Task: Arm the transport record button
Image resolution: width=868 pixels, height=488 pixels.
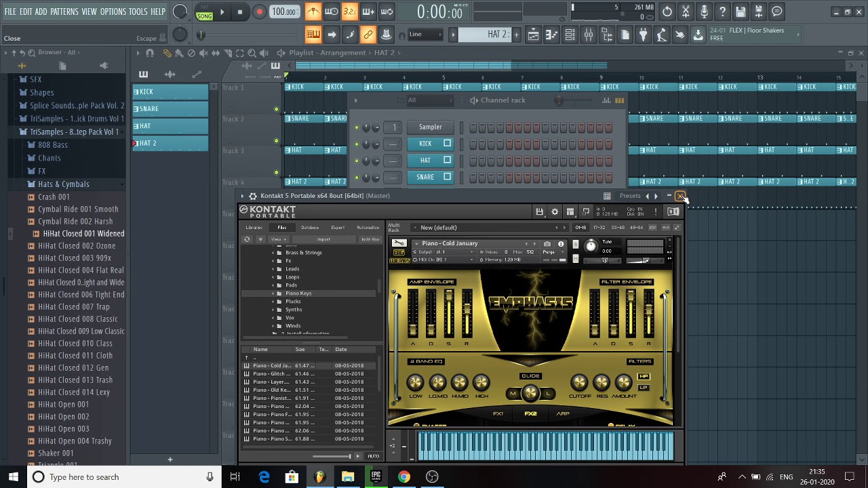Action: click(x=259, y=12)
